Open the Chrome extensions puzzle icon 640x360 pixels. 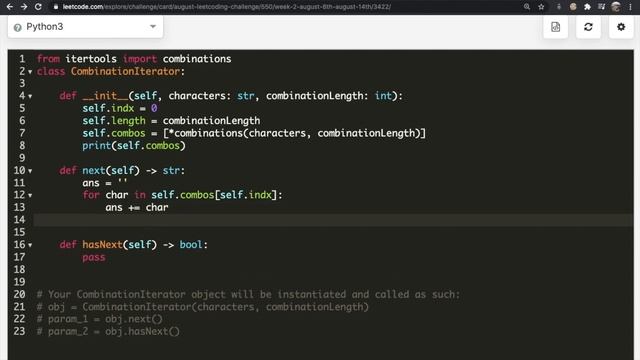[x=587, y=7]
